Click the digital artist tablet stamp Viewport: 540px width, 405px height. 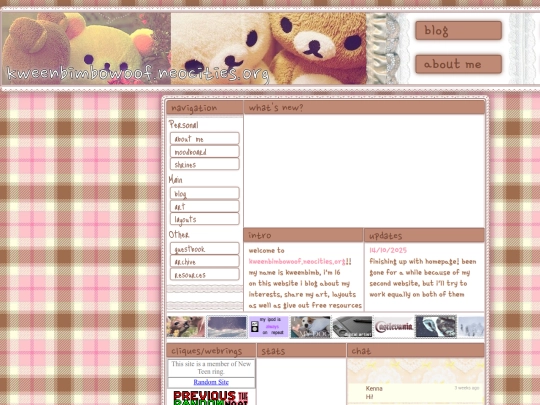point(352,326)
